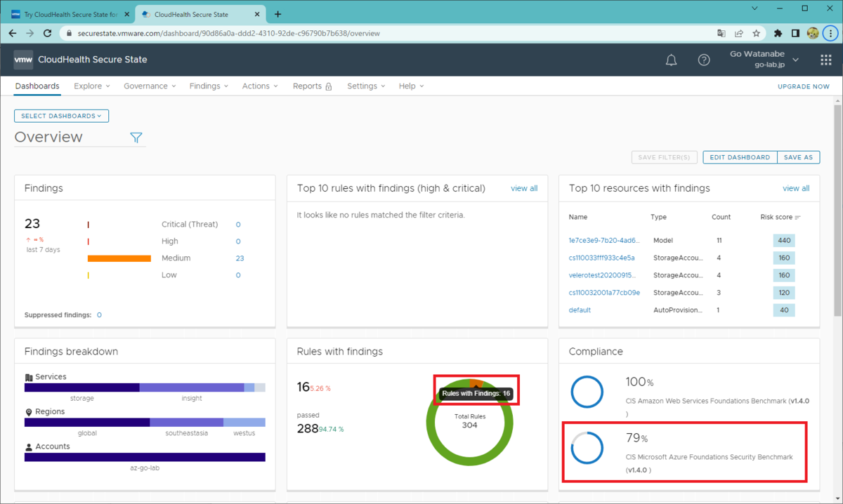Viewport: 843px width, 504px height.
Task: Click the southeastasia segment in Regions bar
Action: (186, 423)
